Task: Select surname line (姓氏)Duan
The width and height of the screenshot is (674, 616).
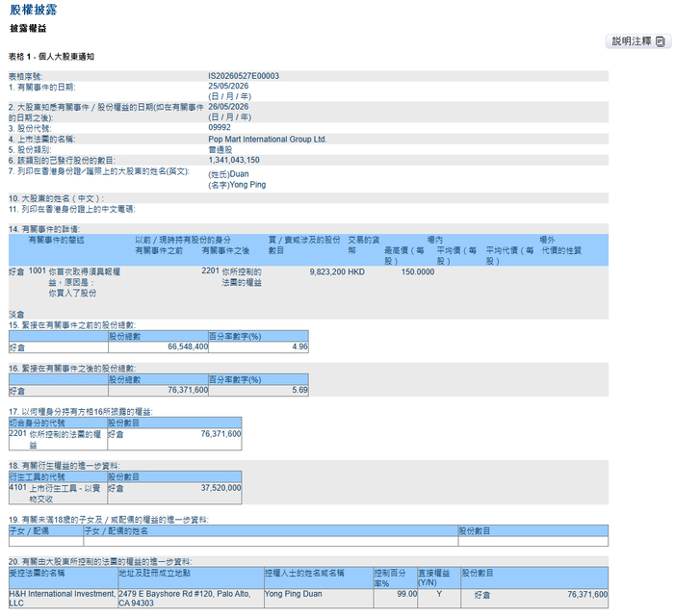Action: [x=229, y=174]
